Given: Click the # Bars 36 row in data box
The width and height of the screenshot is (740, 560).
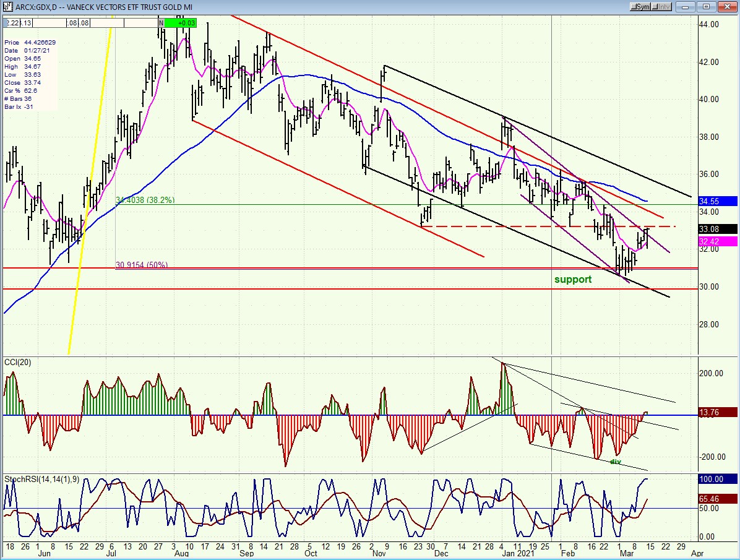Looking at the screenshot, I should [x=19, y=98].
